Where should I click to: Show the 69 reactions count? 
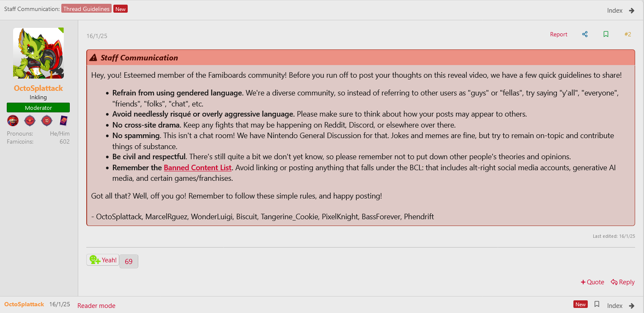click(129, 261)
